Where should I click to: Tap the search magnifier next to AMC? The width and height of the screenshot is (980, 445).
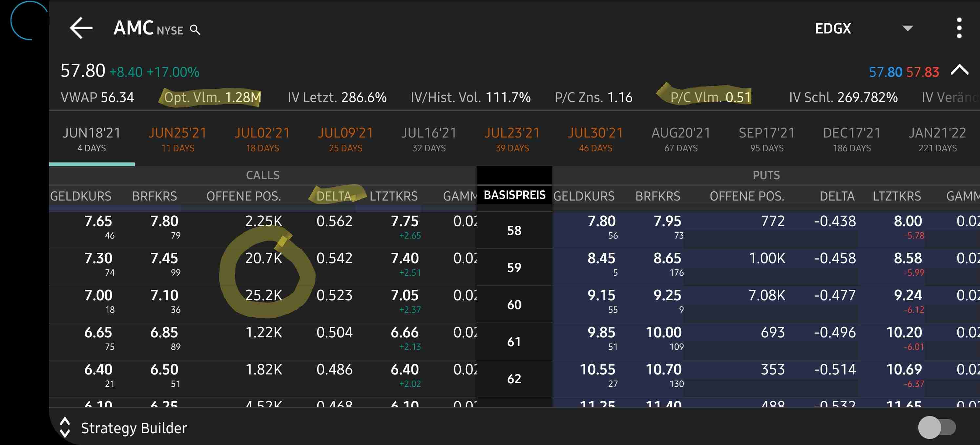point(195,30)
